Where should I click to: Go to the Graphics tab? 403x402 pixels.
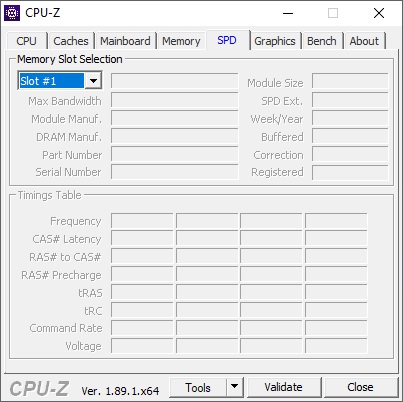point(275,41)
